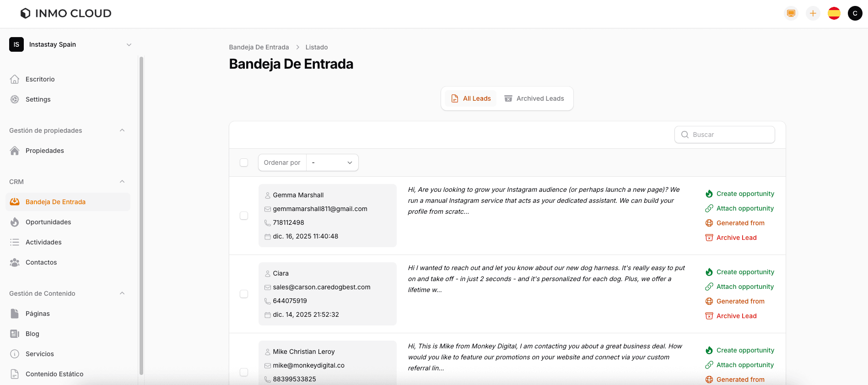Select the All Leads tab

point(471,98)
